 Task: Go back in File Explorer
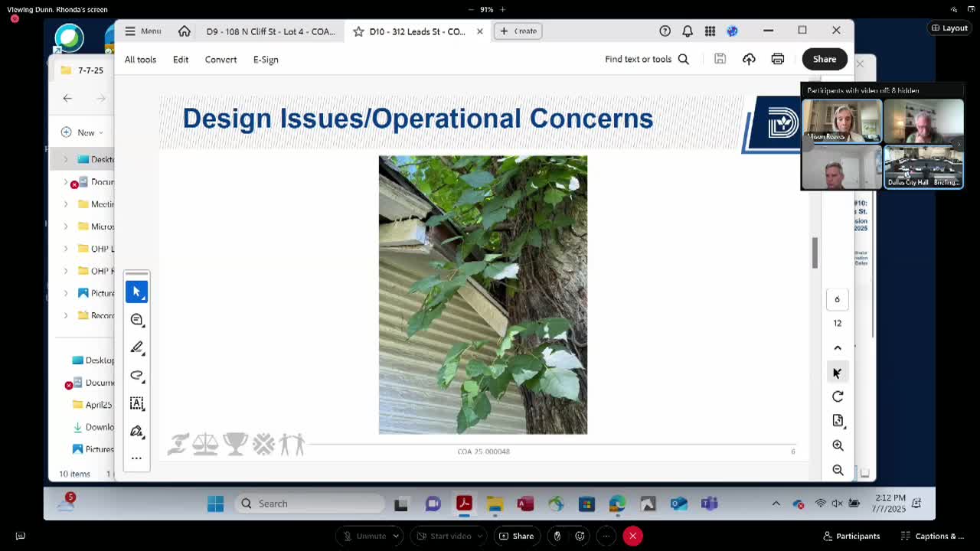67,98
